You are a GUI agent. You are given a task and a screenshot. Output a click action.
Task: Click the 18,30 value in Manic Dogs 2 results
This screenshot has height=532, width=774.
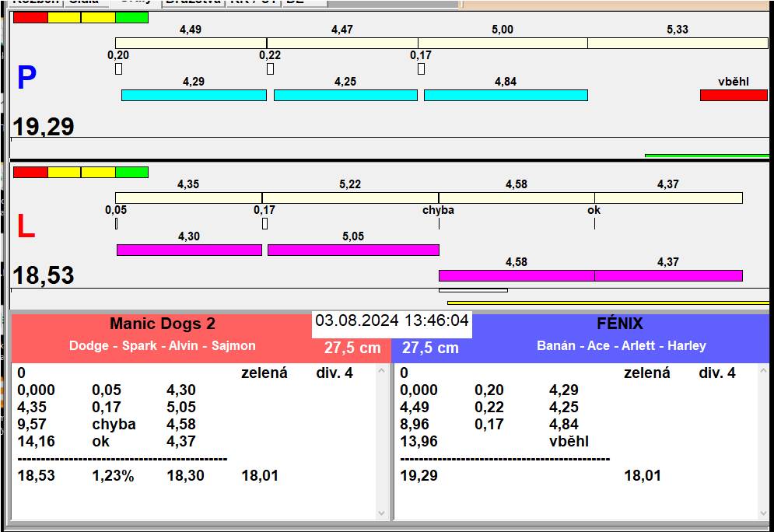pos(186,476)
